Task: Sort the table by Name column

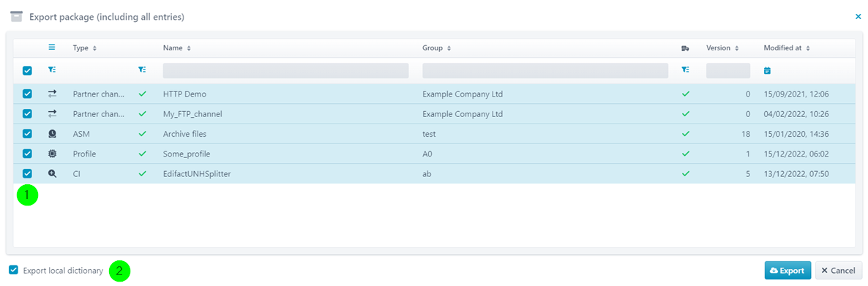Action: [177, 48]
